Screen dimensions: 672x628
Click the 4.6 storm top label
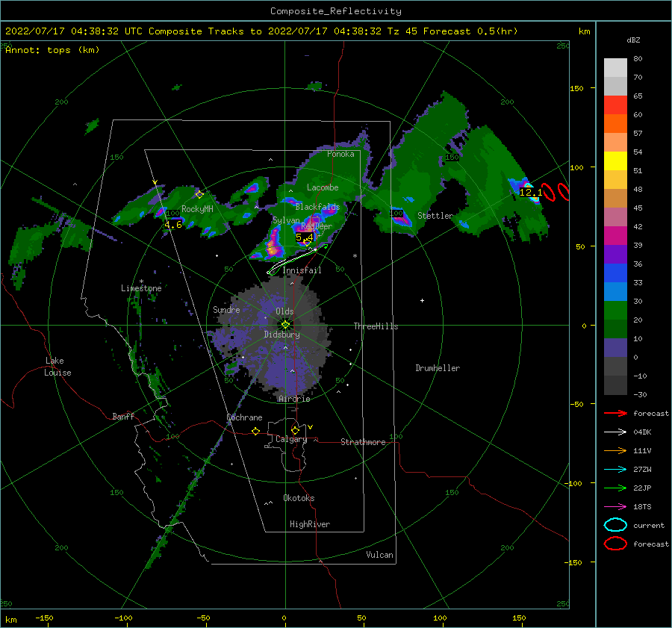[x=173, y=225]
